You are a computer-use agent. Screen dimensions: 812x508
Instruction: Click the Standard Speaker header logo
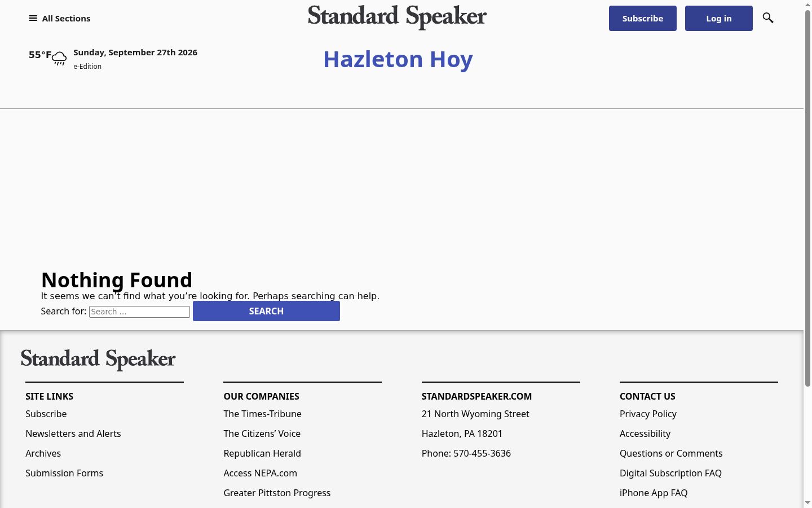398,17
